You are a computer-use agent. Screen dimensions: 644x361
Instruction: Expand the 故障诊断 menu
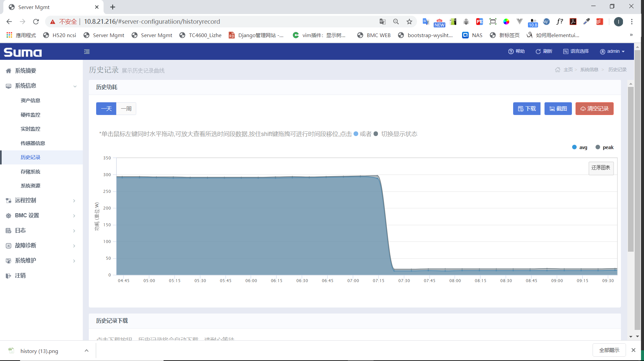[x=41, y=245]
